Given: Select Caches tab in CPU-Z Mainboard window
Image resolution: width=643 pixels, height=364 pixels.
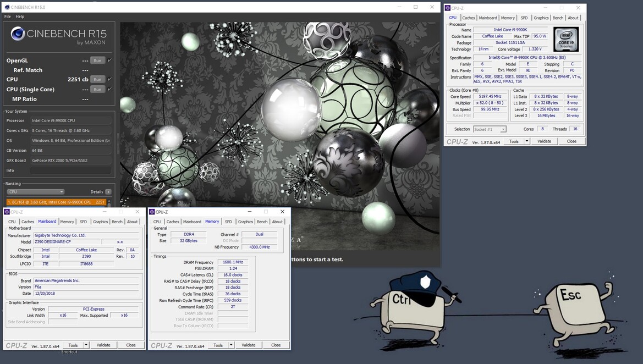Looking at the screenshot, I should (x=28, y=222).
